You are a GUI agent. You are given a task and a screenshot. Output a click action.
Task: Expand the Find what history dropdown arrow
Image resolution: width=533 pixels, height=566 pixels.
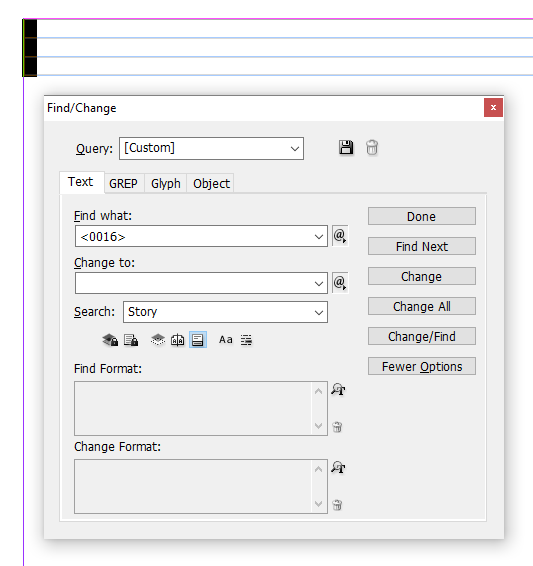(319, 236)
